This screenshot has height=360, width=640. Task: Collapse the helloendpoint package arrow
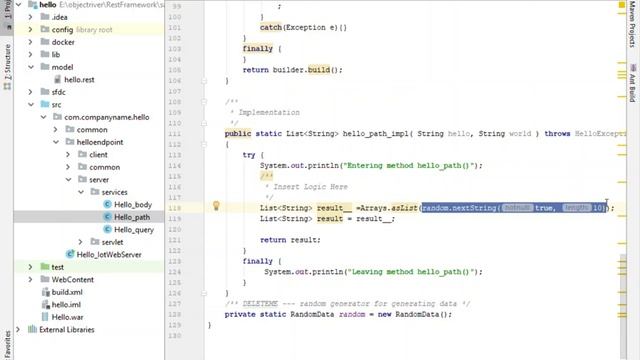[x=56, y=142]
